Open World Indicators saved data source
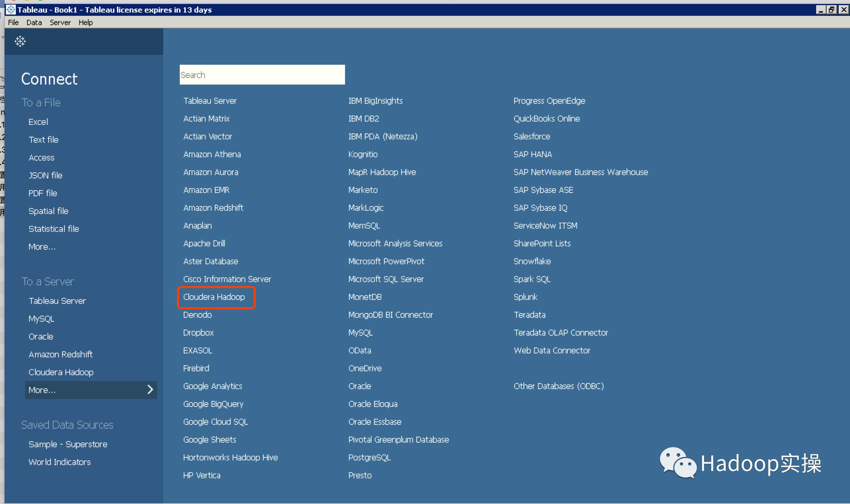 pyautogui.click(x=59, y=462)
